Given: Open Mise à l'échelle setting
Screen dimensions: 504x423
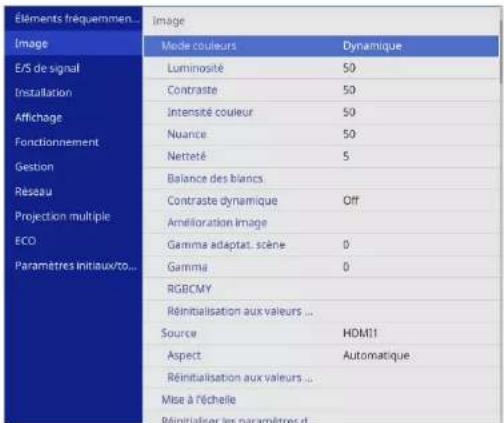Looking at the screenshot, I should pos(321,399).
